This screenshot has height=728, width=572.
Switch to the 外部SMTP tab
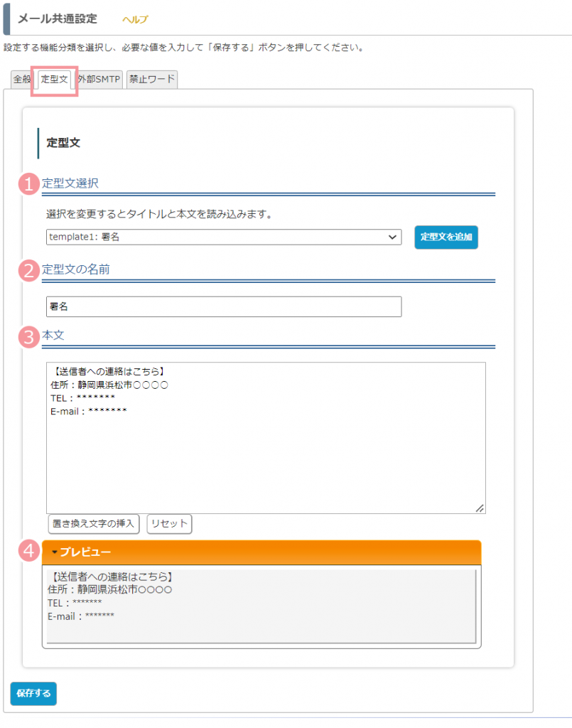point(99,80)
